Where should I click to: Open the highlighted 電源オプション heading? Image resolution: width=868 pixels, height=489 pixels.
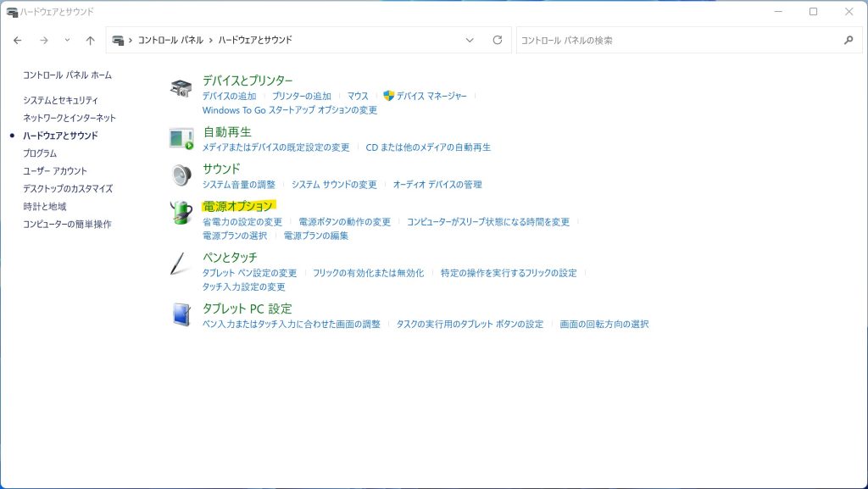238,206
